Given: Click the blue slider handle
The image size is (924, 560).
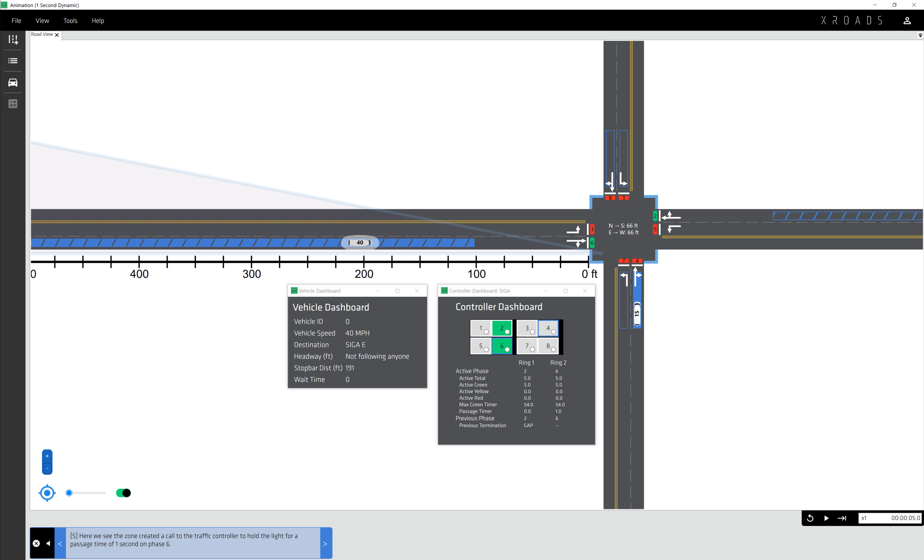Looking at the screenshot, I should tap(69, 493).
